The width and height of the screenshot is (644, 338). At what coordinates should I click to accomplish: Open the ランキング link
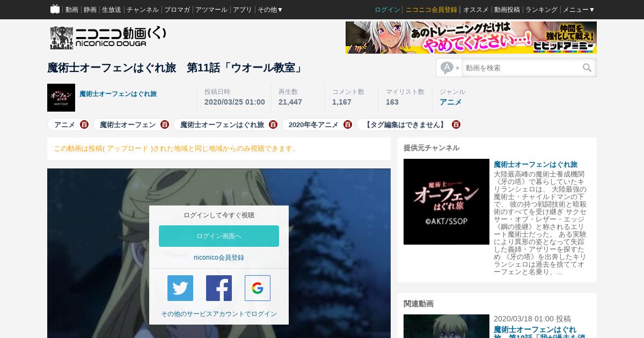point(541,10)
